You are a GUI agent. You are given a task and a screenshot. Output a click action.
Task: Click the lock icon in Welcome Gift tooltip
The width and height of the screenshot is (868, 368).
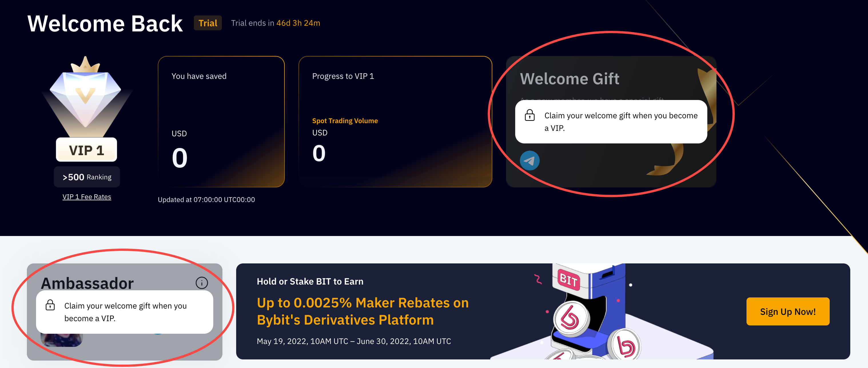[x=530, y=115]
